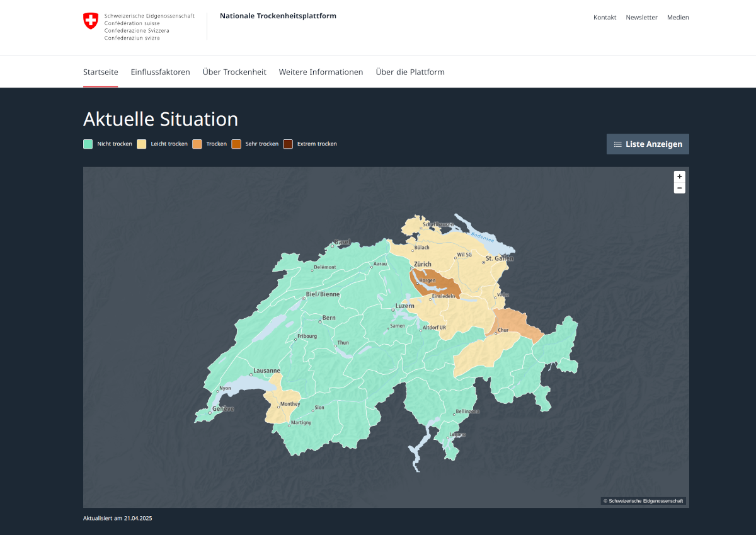Click the Swiss coat of arms logo

click(x=91, y=21)
